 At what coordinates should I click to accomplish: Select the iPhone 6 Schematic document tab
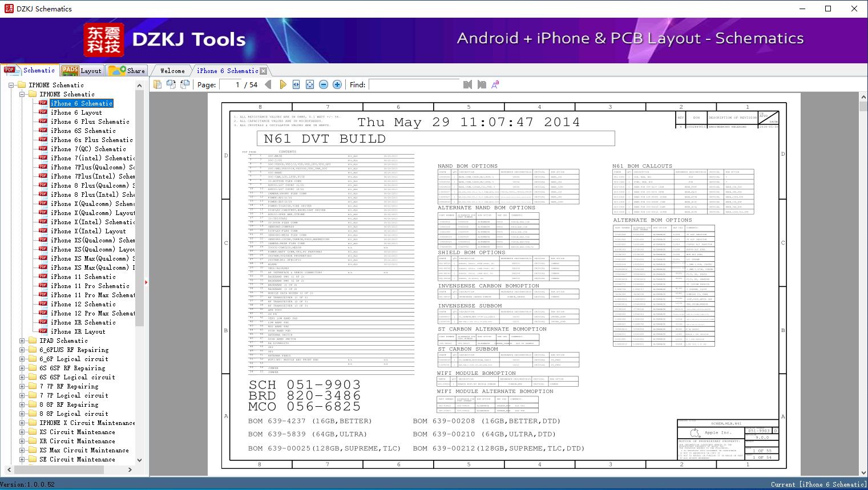click(227, 71)
